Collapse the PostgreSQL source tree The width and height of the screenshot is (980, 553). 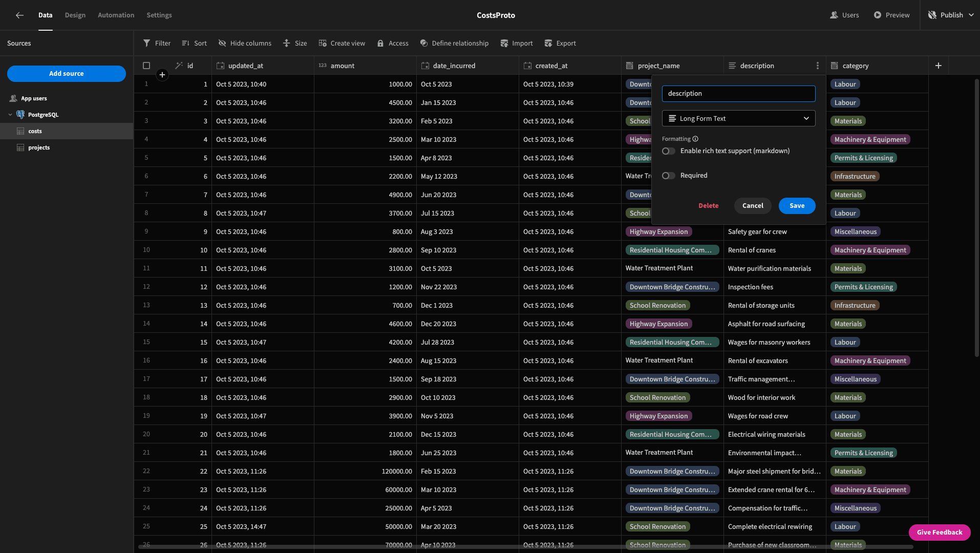coord(10,115)
